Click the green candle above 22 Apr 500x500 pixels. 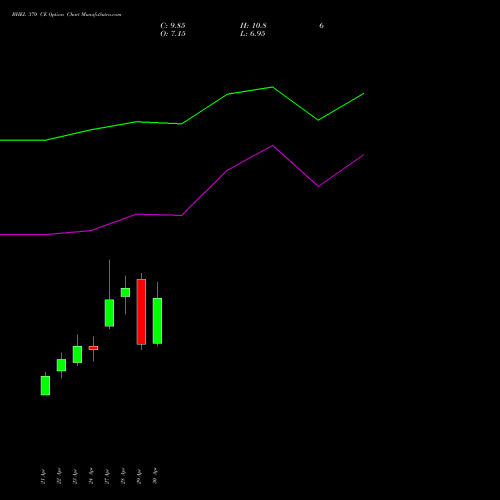point(61,365)
